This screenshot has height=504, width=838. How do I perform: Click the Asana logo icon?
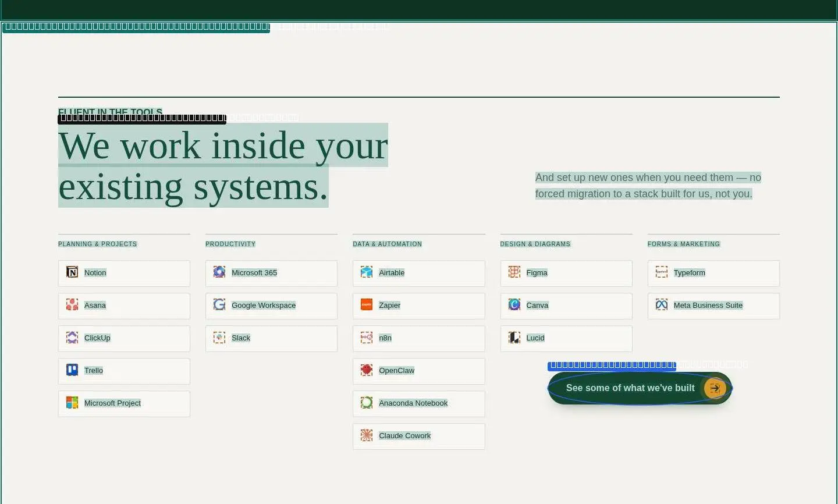point(72,304)
